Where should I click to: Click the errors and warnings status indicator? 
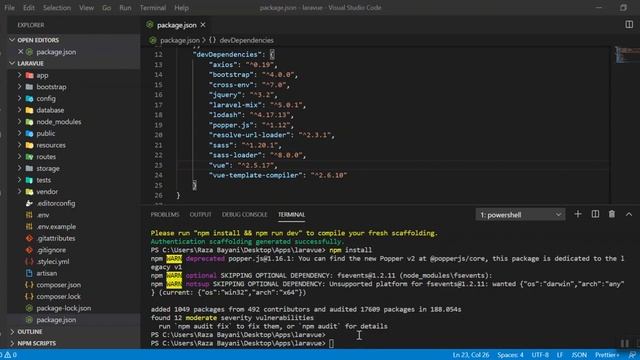coord(8,355)
